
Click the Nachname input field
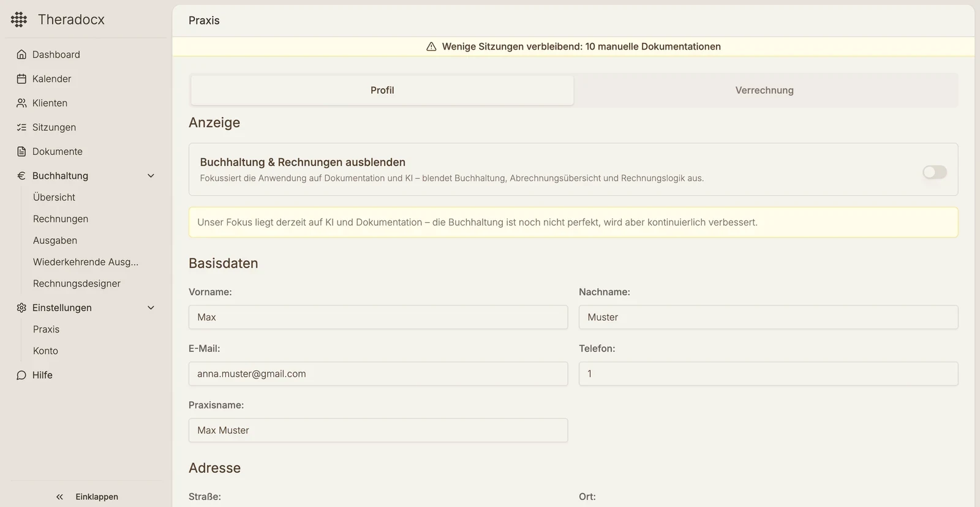(768, 317)
